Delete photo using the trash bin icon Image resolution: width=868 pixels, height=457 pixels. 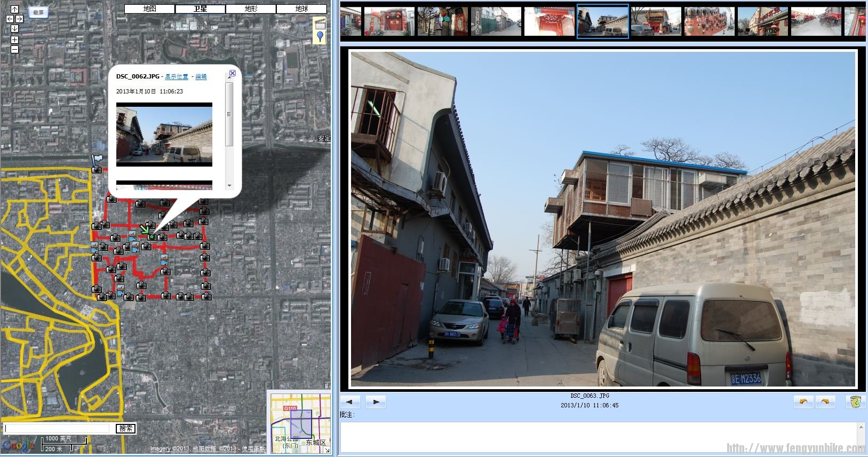click(x=855, y=401)
